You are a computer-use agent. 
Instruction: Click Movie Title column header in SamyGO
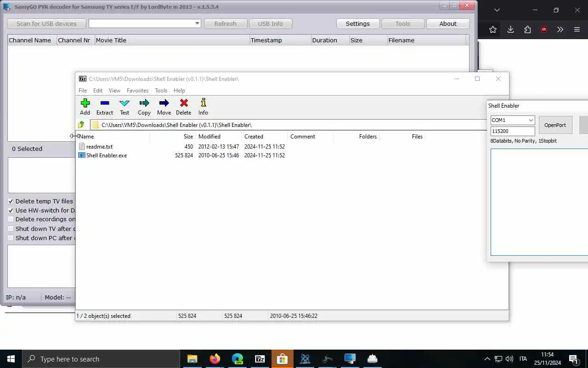172,40
